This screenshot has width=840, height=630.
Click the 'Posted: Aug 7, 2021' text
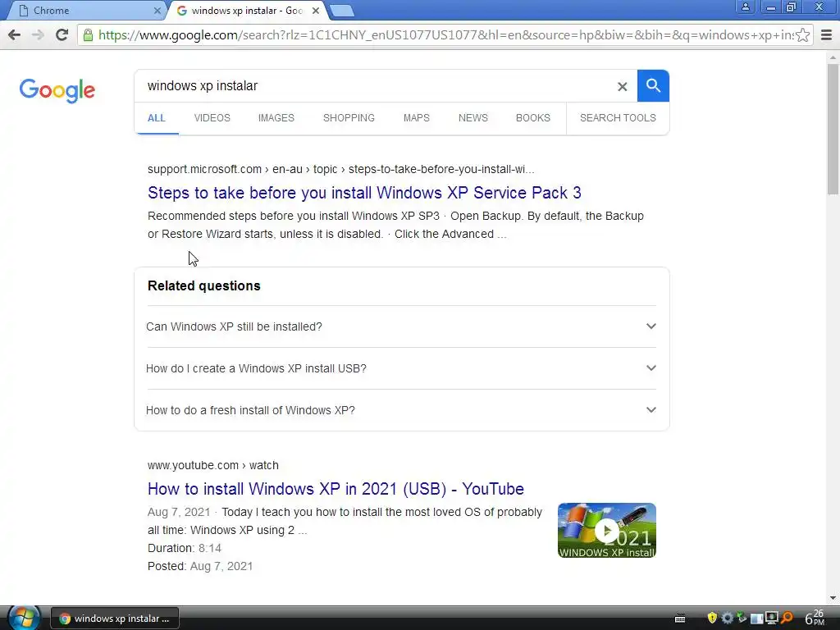click(x=200, y=566)
